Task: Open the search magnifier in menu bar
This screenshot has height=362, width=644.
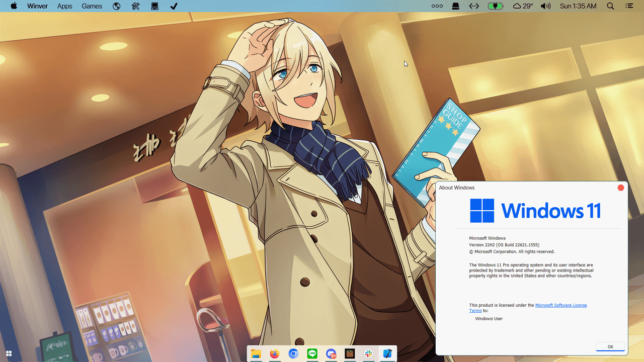Action: (x=610, y=6)
